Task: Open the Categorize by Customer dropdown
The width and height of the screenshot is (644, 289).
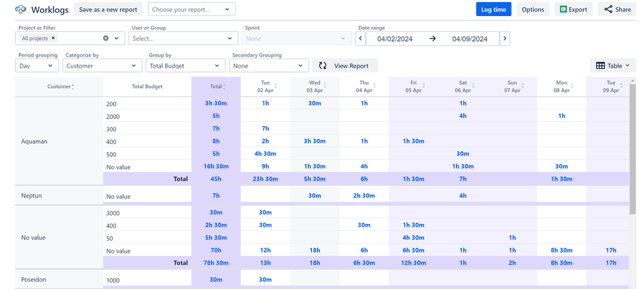Action: [101, 66]
